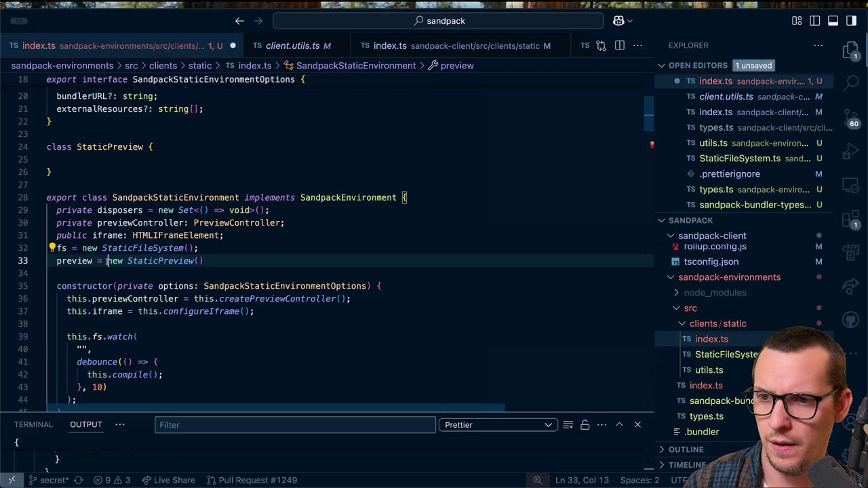Split the editor to the right
Screen dimensions: 868x488
click(619, 45)
